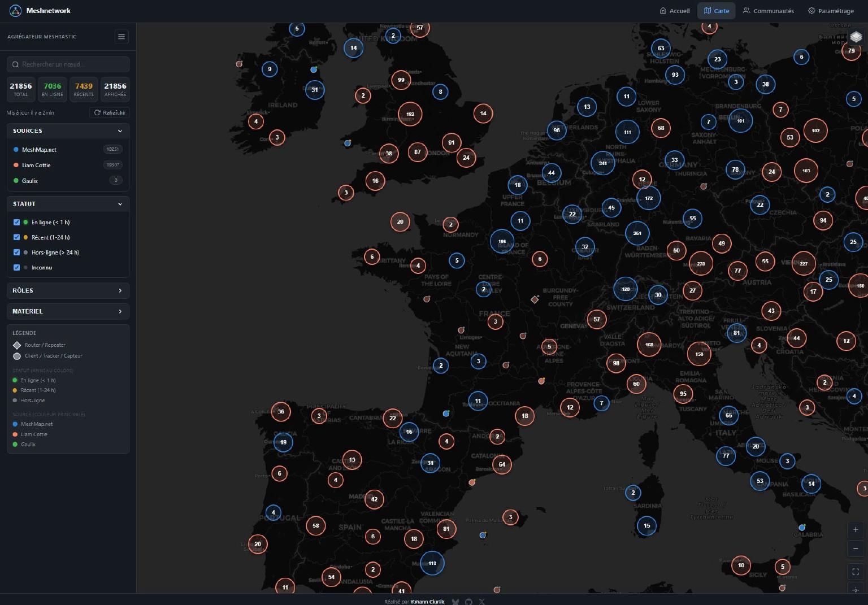Click the Bluesky butterfly icon in footer
Screen dimensions: 868x605
(x=455, y=602)
